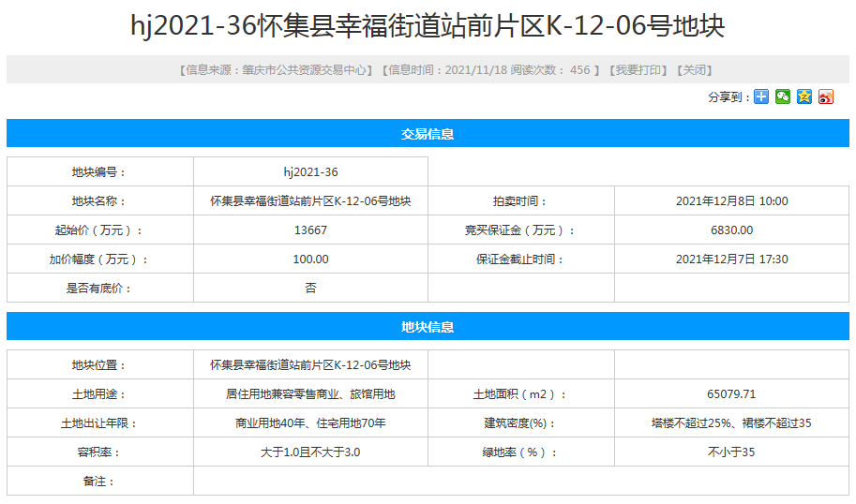Select the starting price 13667
The width and height of the screenshot is (856, 504).
point(310,230)
